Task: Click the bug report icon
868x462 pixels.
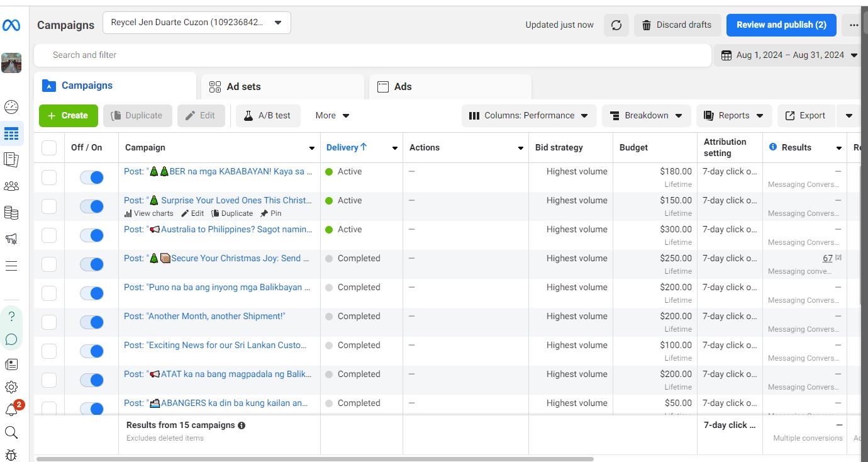Action: [11, 454]
